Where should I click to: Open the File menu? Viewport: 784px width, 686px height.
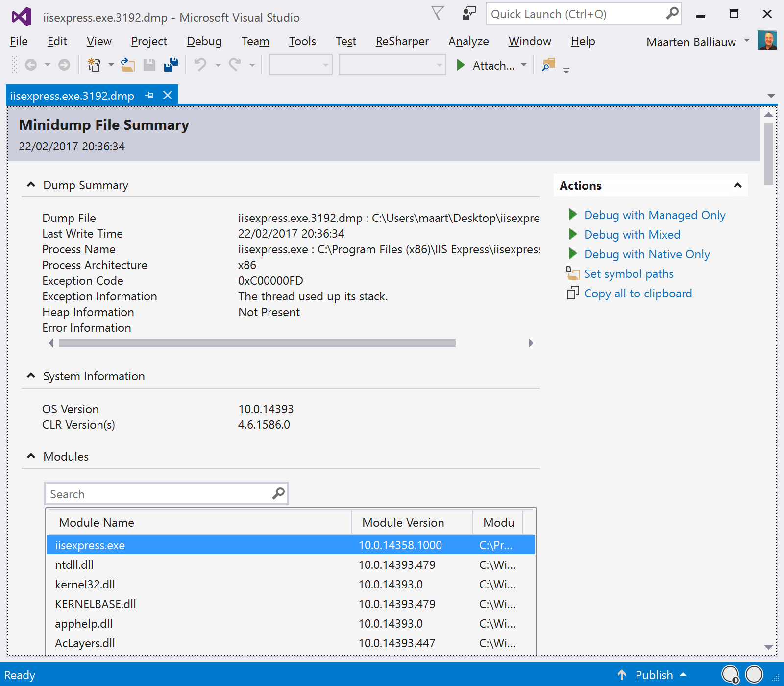pyautogui.click(x=19, y=41)
